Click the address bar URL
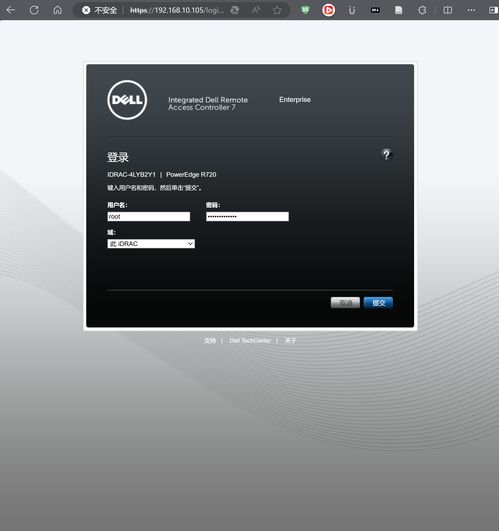Viewport: 499px width, 531px height. [x=177, y=10]
